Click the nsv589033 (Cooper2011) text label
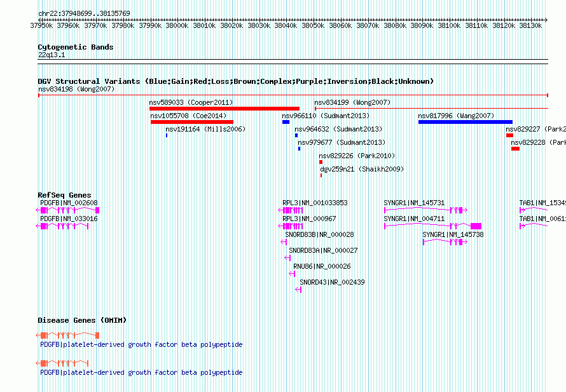 tap(191, 102)
